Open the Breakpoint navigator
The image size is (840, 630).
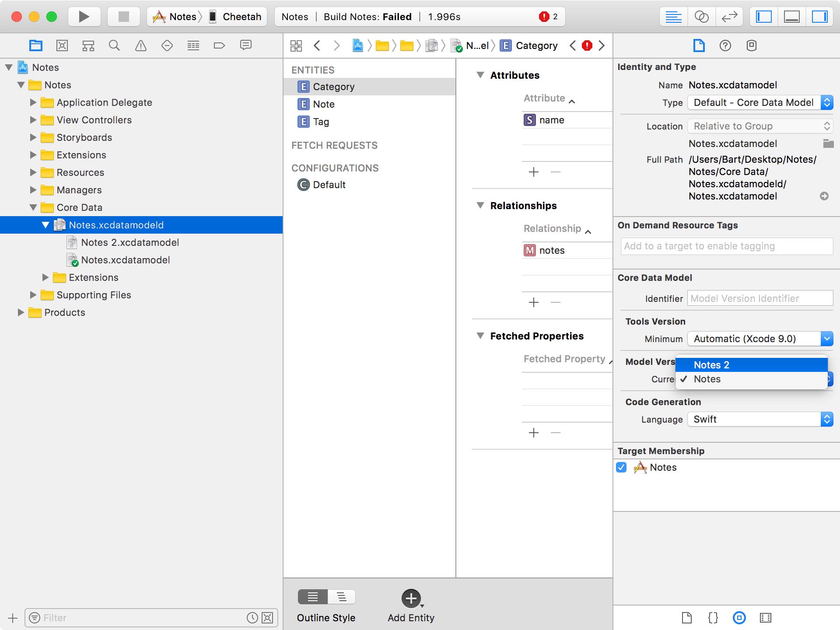pyautogui.click(x=220, y=45)
